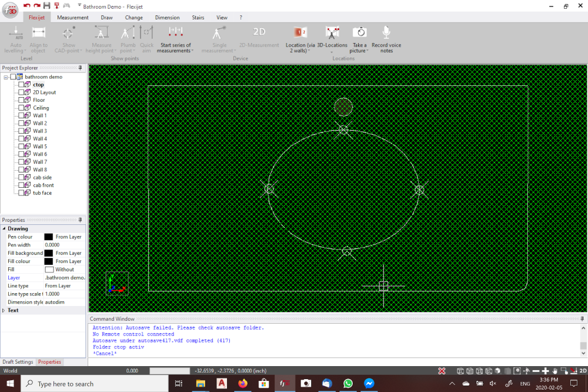Click the red X cancel icon in status bar
The width and height of the screenshot is (588, 392).
[x=442, y=371]
